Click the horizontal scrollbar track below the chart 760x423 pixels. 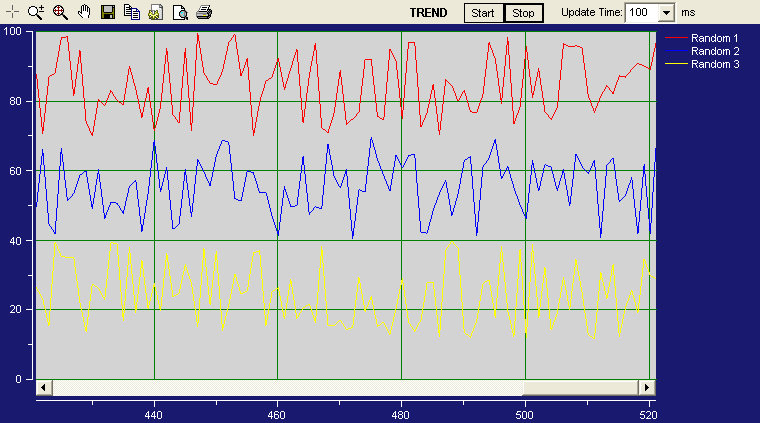[x=580, y=387]
